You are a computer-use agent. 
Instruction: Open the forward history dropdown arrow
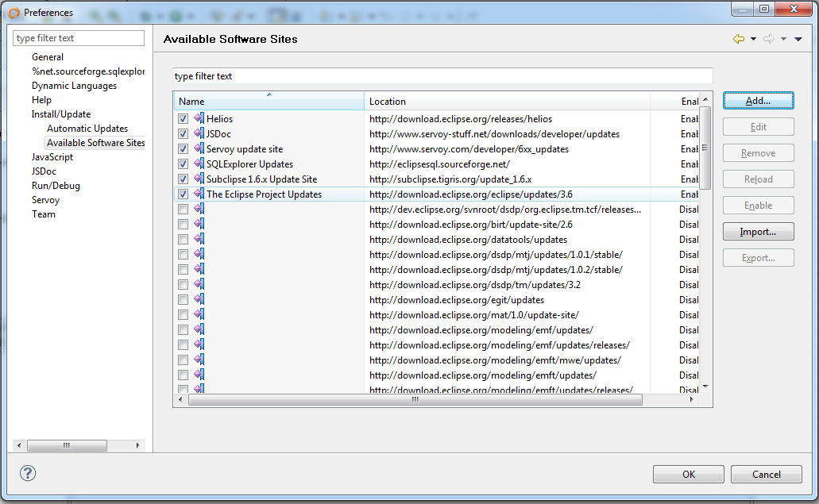pos(783,39)
